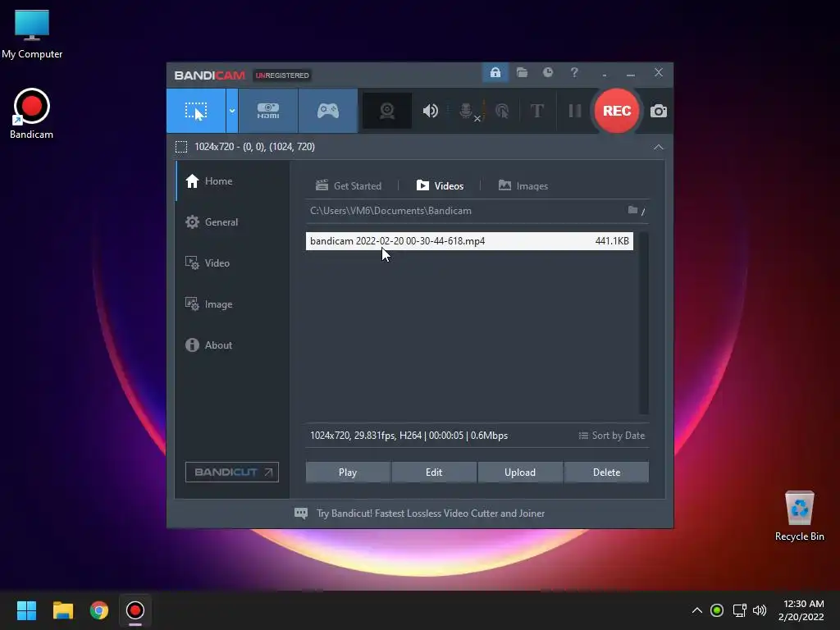Open the output folder icon in title bar

(522, 72)
